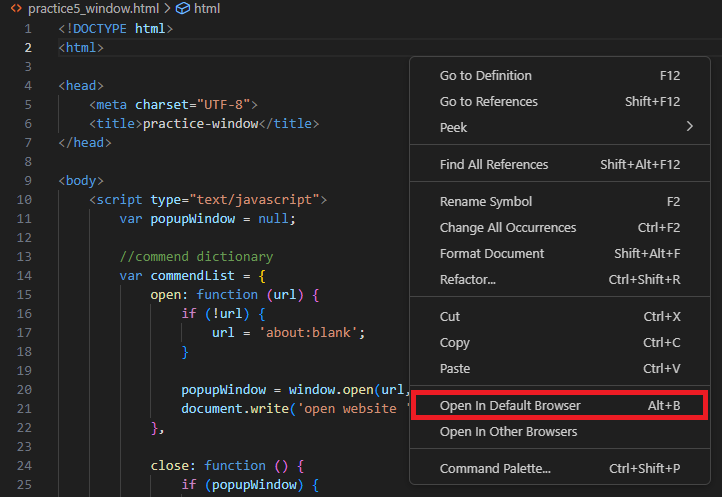Click the blue cube symbol icon in breadcrumb
Image resolution: width=722 pixels, height=497 pixels.
pos(183,8)
